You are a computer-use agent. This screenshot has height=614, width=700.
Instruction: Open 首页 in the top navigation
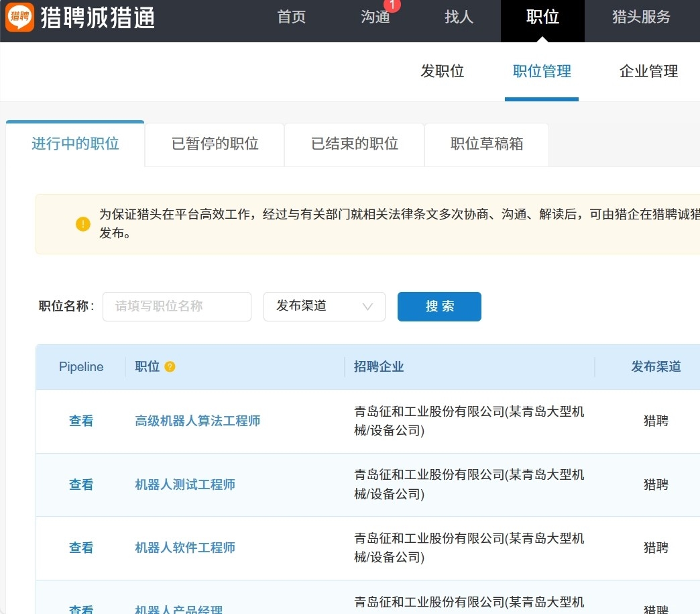(x=292, y=17)
